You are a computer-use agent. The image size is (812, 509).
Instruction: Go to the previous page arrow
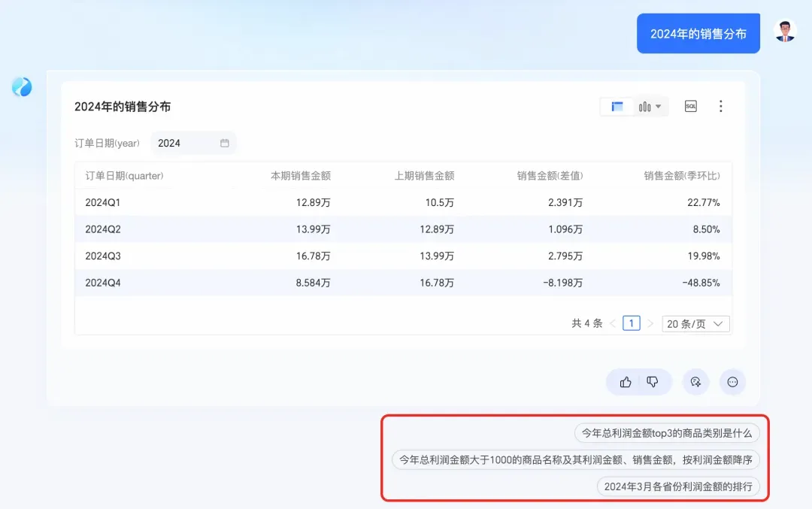coord(613,323)
